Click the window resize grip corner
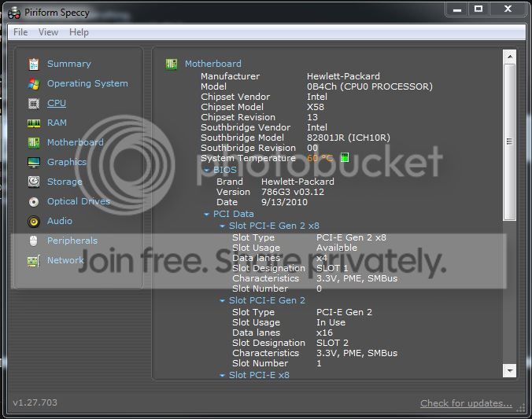Viewport: 532px width, 419px height. tap(521, 409)
